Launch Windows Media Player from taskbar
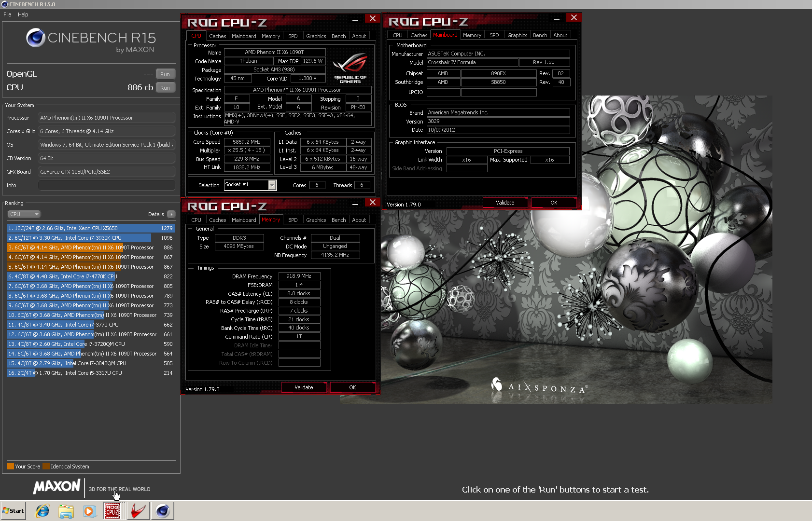Viewport: 812px width, 521px height. click(89, 511)
